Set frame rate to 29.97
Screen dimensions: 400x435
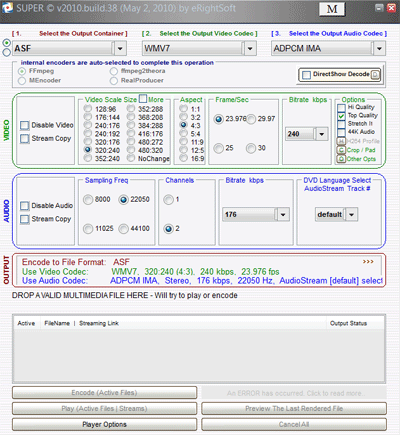[x=251, y=119]
